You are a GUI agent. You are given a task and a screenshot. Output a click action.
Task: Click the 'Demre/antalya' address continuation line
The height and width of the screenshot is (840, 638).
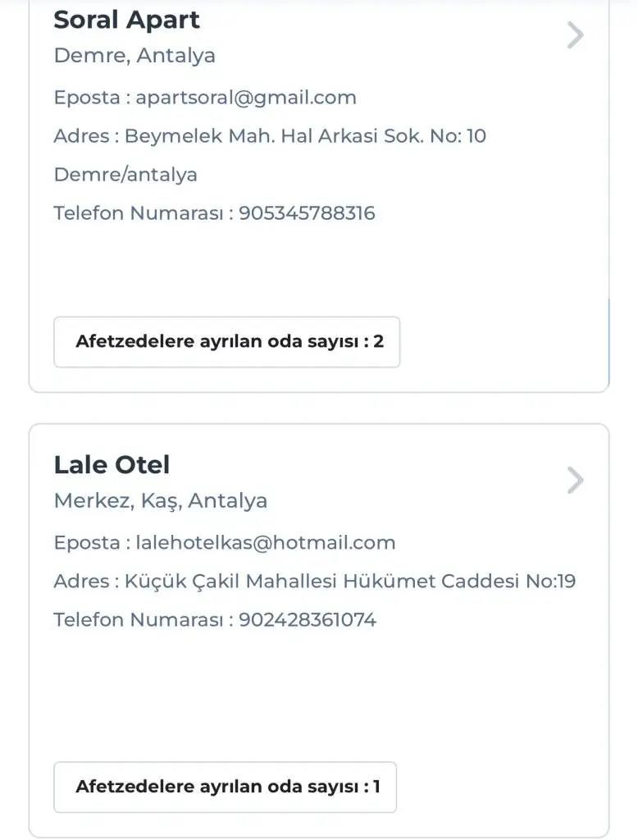[125, 175]
